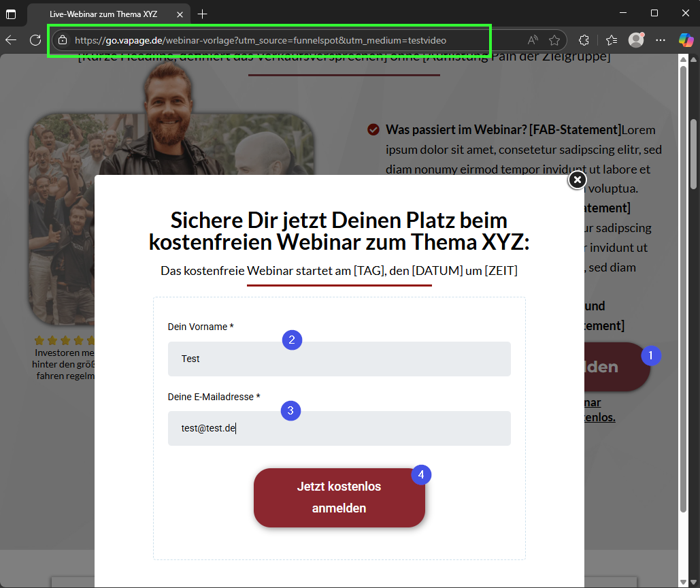Go back to the previous page
The height and width of the screenshot is (588, 700).
click(11, 40)
